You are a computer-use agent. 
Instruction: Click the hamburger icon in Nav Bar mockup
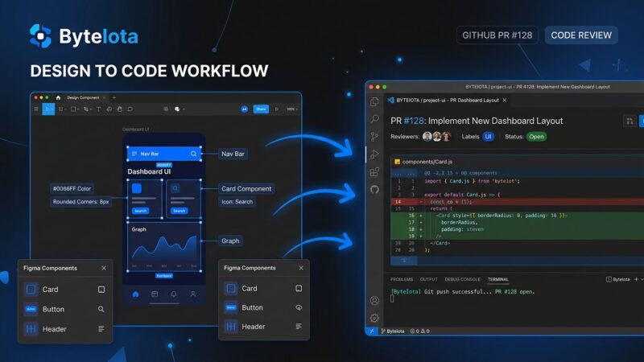click(x=134, y=154)
